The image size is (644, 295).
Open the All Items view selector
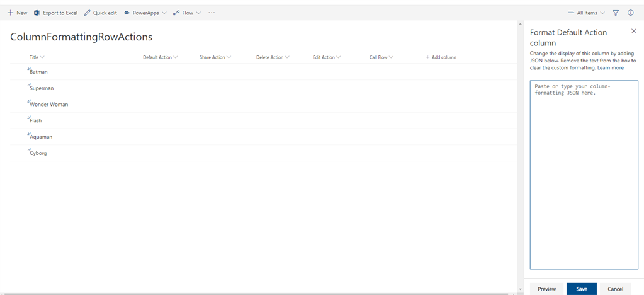tap(585, 13)
